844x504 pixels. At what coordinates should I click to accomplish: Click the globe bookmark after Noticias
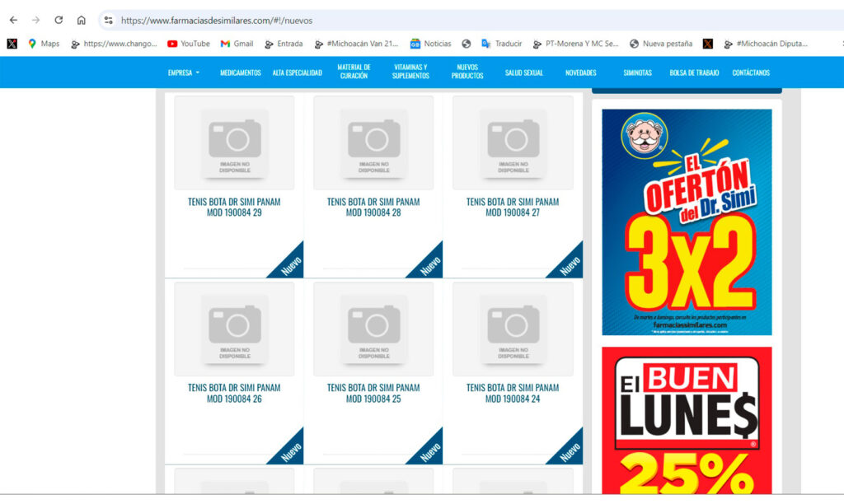(467, 44)
